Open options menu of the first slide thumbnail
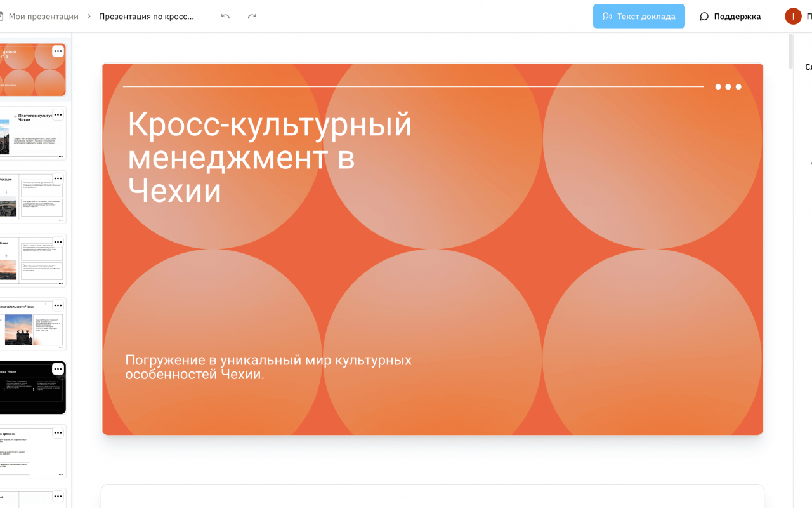 pyautogui.click(x=58, y=51)
